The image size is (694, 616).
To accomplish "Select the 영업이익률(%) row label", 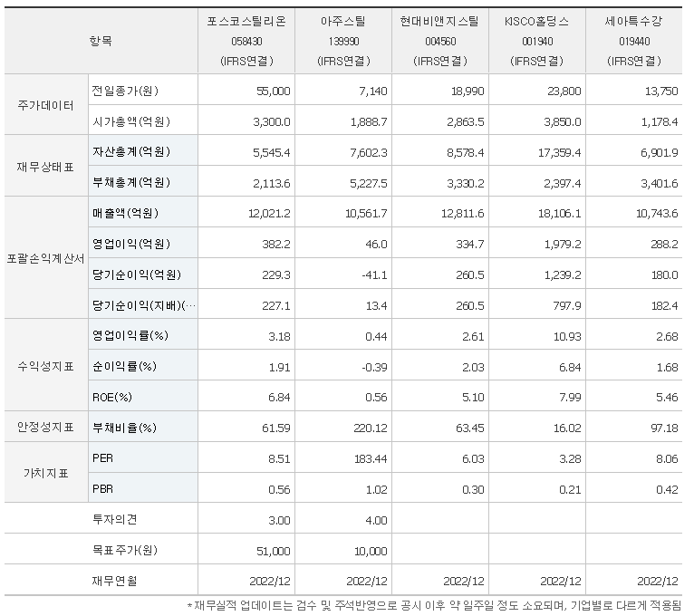I will coord(130,336).
